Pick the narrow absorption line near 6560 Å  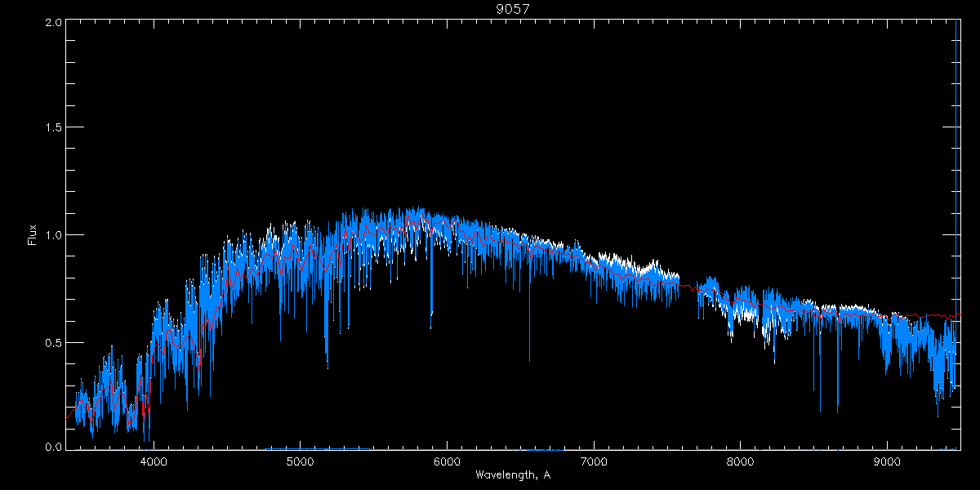[529, 343]
